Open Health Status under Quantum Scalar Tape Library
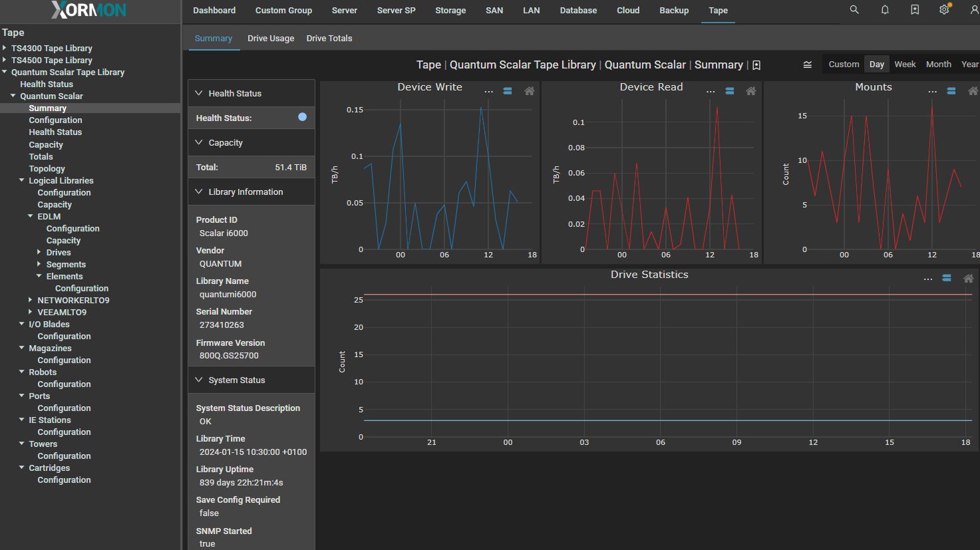This screenshot has height=550, width=980. (47, 84)
